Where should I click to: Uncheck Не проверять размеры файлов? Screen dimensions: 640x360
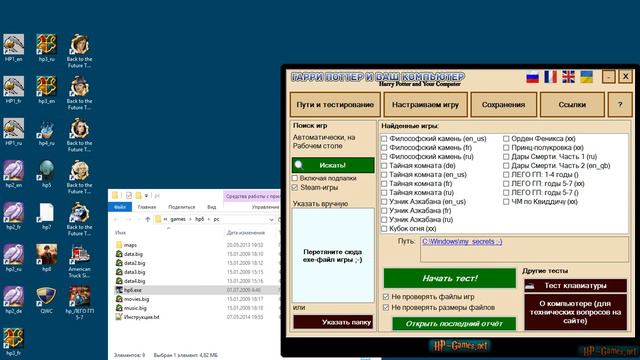click(386, 307)
